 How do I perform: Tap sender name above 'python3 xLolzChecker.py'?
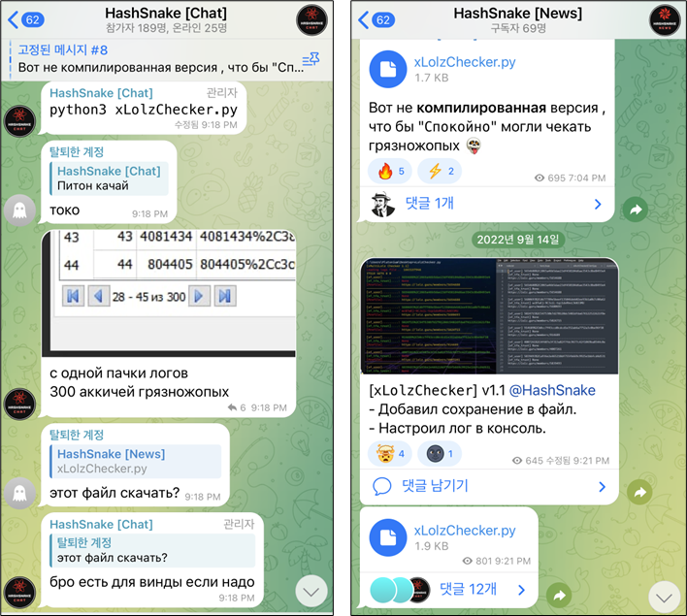point(101,93)
